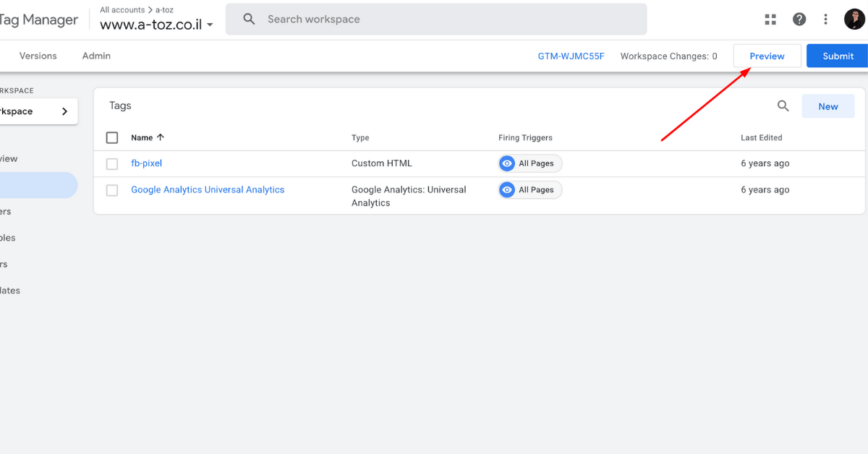The image size is (868, 454).
Task: Click the magnifier icon in search workspace bar
Action: pyautogui.click(x=250, y=20)
